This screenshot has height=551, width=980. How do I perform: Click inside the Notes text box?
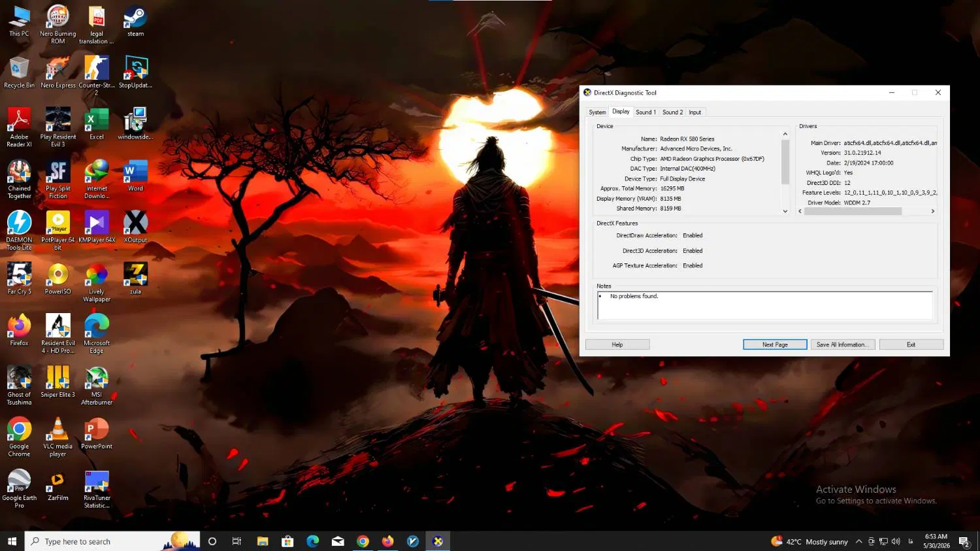point(765,305)
